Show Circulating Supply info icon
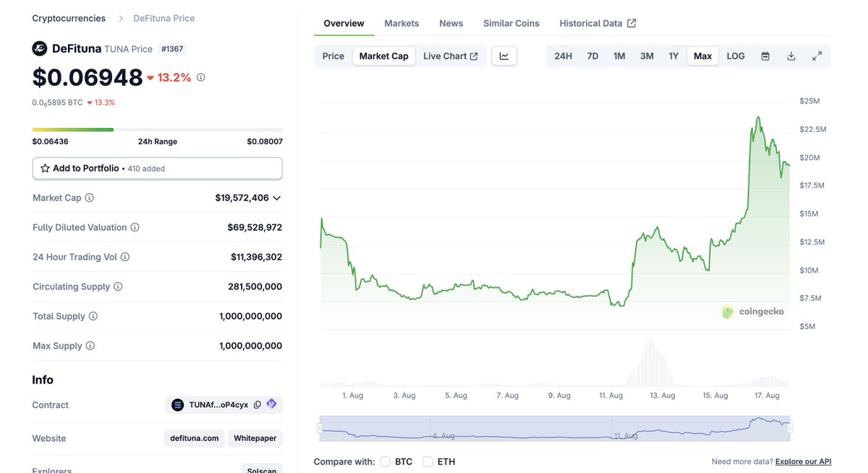This screenshot has width=868, height=473. click(118, 286)
